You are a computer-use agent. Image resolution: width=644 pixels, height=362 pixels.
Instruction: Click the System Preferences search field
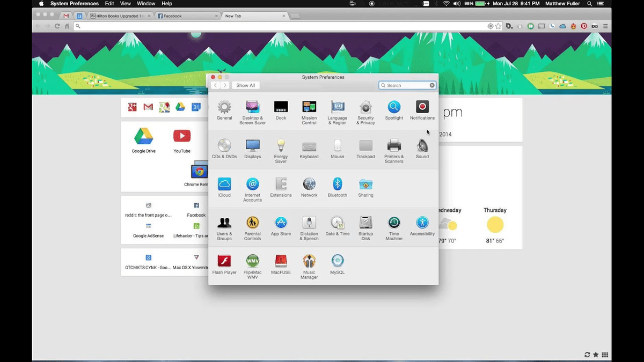coord(407,85)
